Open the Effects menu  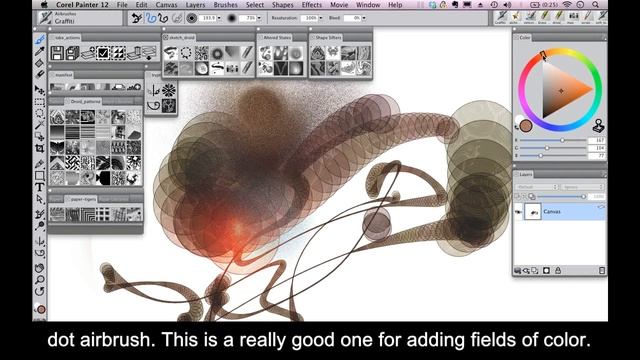point(311,5)
